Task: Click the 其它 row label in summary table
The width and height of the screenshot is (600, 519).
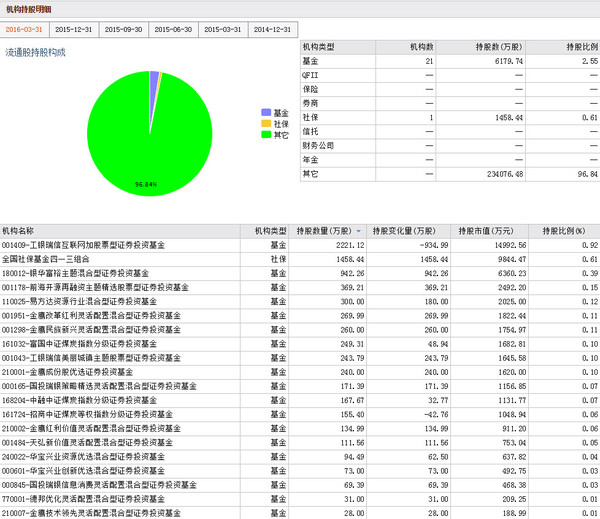Action: pos(310,174)
